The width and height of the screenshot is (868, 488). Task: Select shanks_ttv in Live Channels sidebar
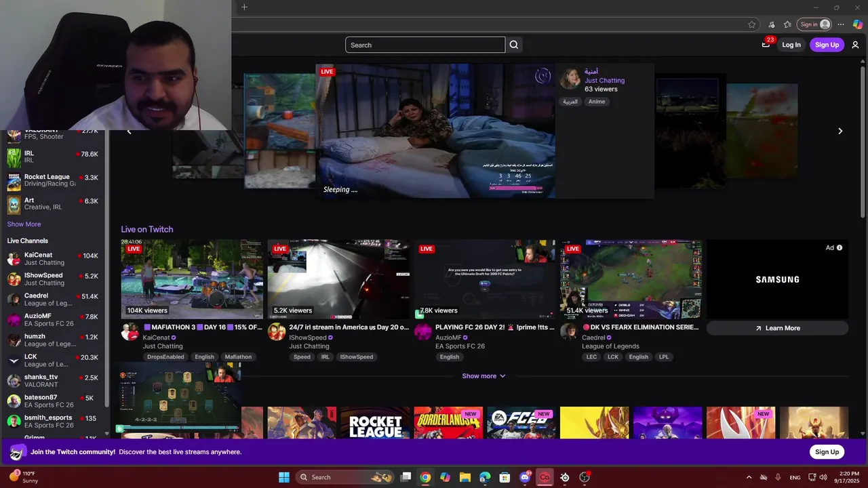[x=53, y=380]
